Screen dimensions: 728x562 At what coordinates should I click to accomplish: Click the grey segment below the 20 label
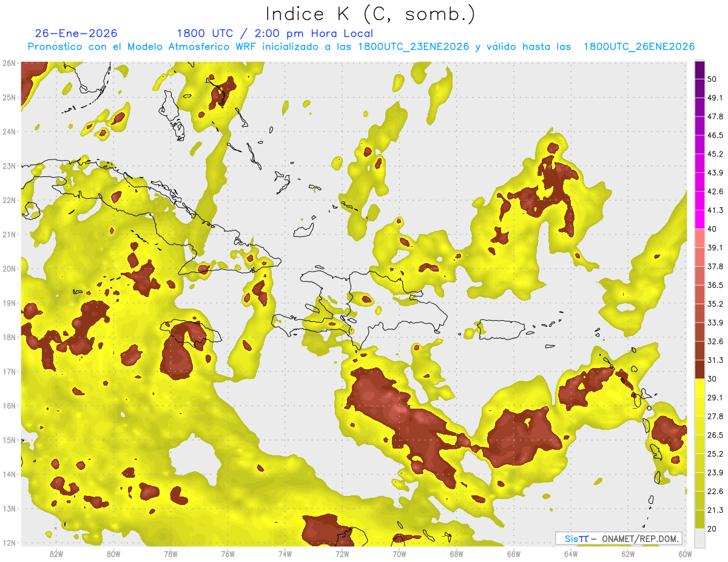[x=699, y=537]
